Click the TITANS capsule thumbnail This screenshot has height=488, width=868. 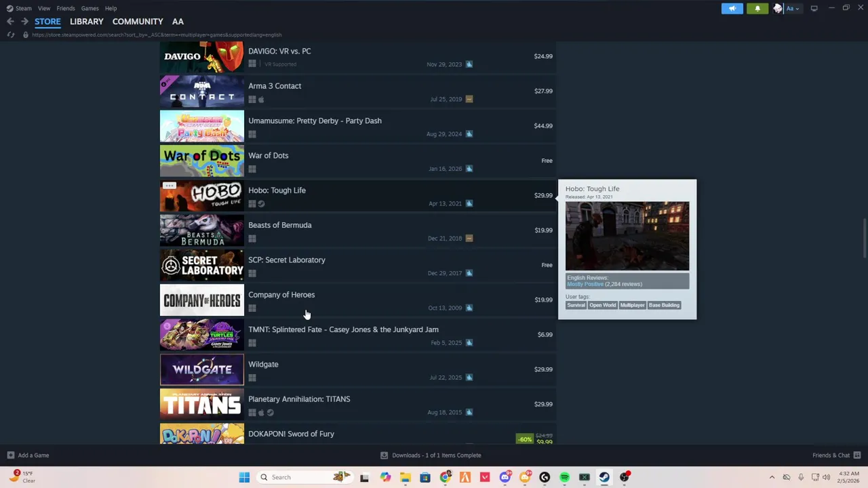202,405
